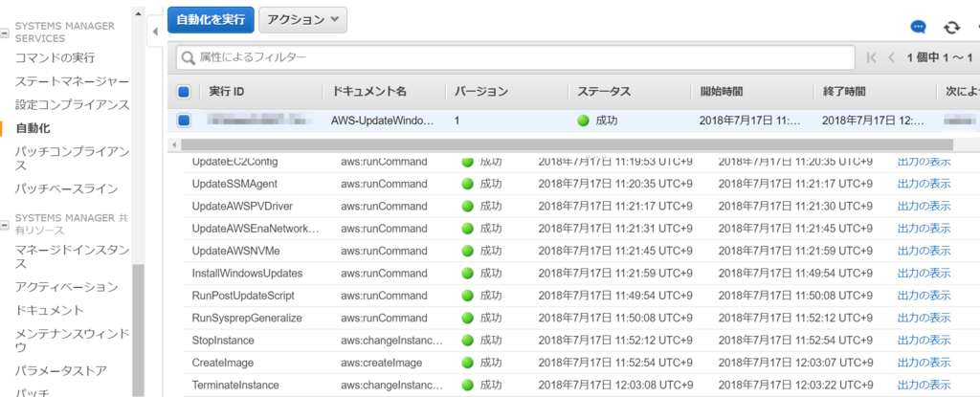Show output for UpdateEC2Config step
The height and width of the screenshot is (397, 980).
pos(924,162)
